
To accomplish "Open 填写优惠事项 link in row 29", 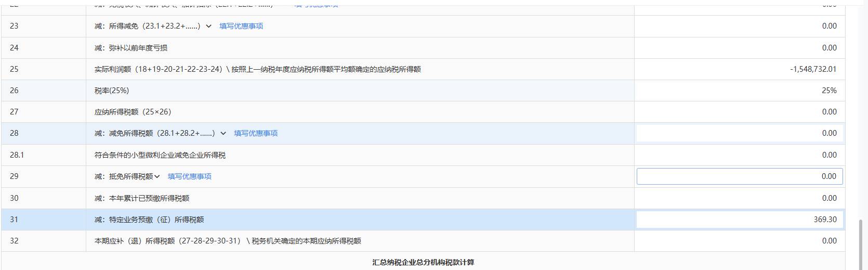I will pos(189,176).
